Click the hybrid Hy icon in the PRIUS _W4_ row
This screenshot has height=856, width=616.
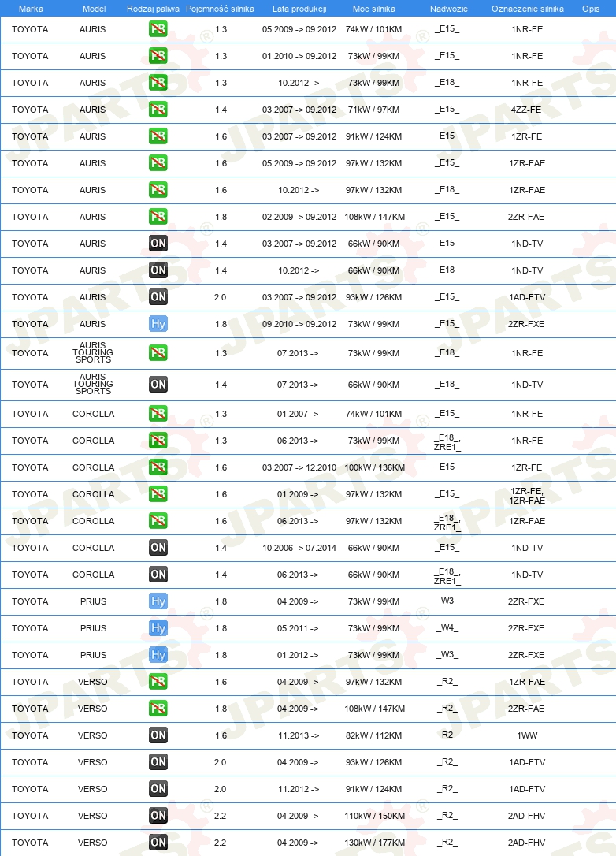(158, 627)
